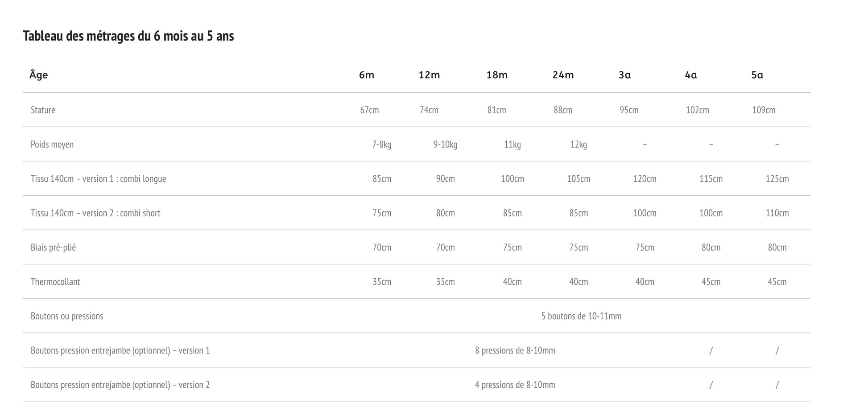
Task: Select the 102cm stature value
Action: 697,110
